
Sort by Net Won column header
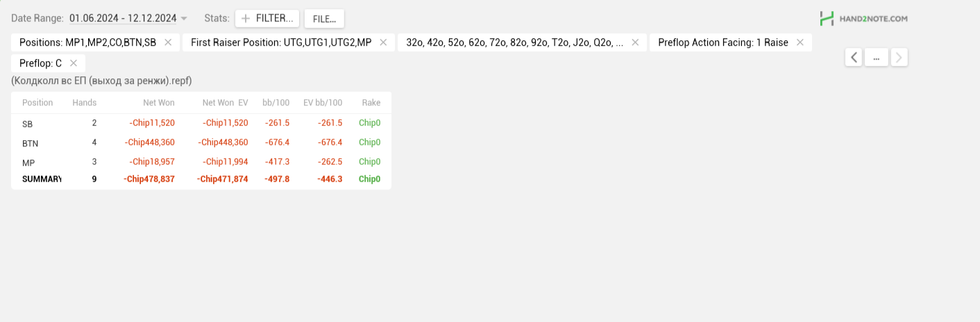pos(159,103)
